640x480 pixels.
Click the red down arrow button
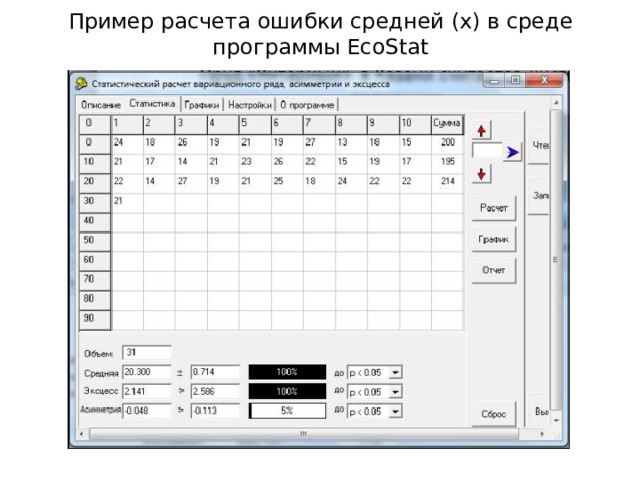[482, 174]
